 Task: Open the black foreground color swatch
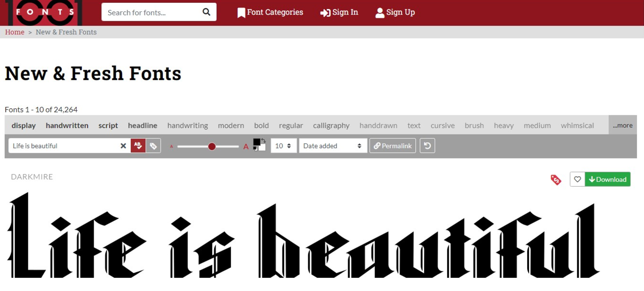tap(257, 142)
